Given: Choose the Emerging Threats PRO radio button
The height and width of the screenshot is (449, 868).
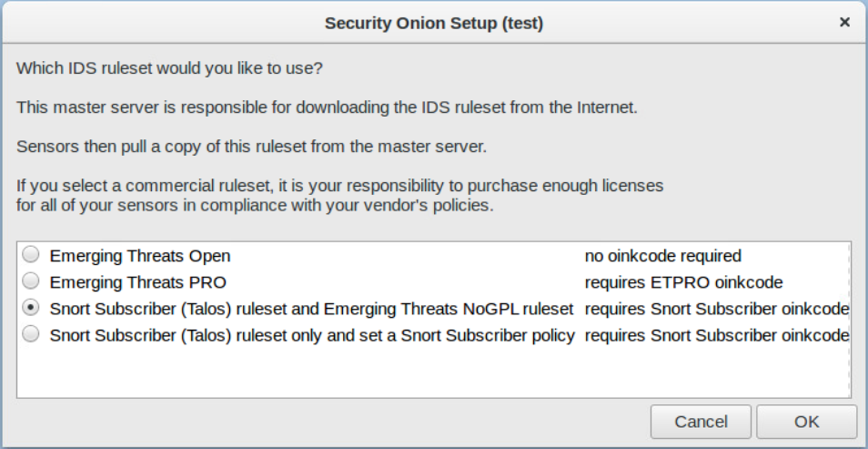Looking at the screenshot, I should point(31,282).
